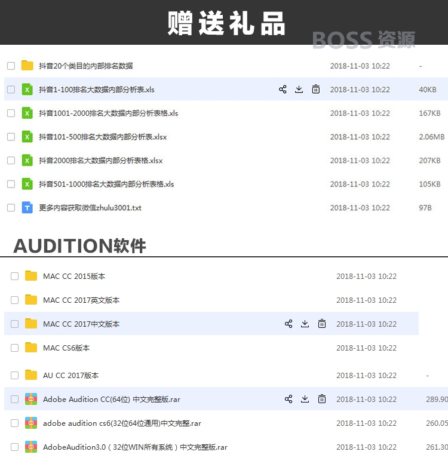Screen dimensions: 448x476
Task: Share 抖音1-100排名大数据内部分析表.xls file
Action: point(283,89)
